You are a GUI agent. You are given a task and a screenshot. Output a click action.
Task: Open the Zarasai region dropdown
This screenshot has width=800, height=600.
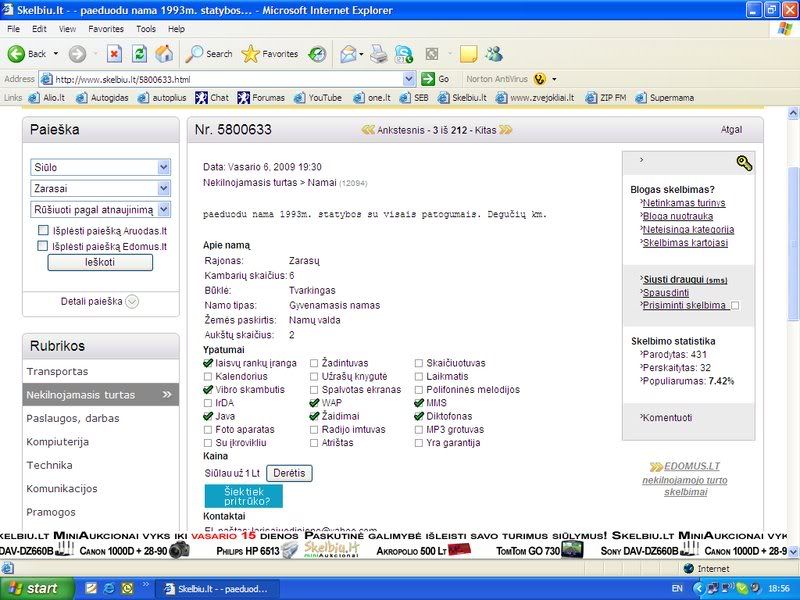[101, 188]
